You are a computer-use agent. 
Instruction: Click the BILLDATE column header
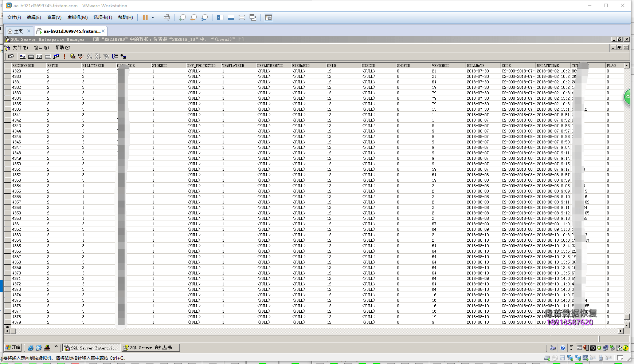484,66
